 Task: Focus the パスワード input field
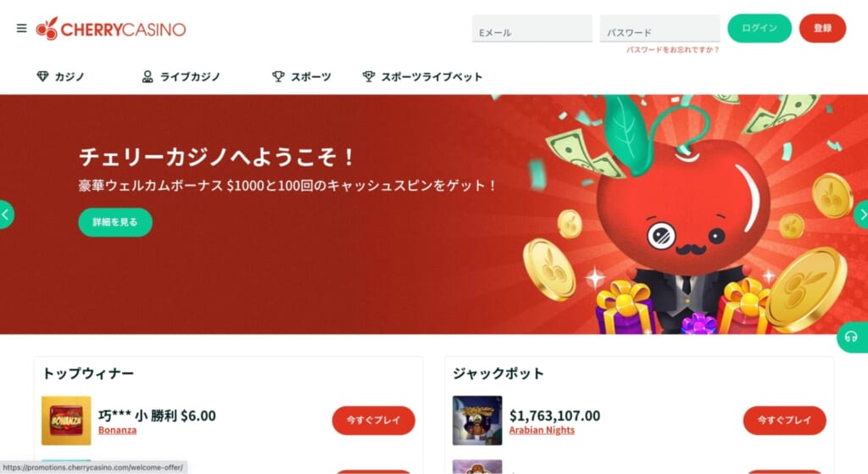click(659, 28)
